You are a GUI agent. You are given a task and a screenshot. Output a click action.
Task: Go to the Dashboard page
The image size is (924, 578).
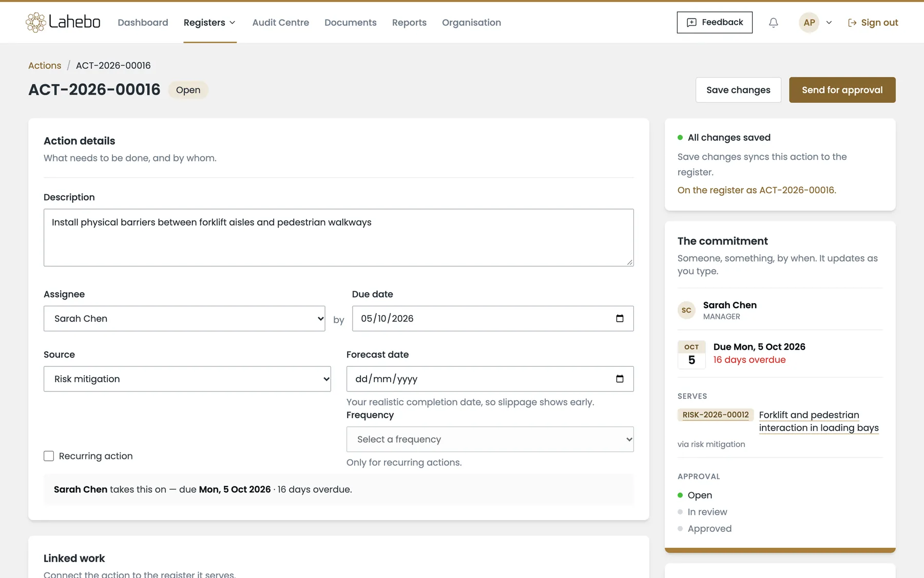pos(143,23)
